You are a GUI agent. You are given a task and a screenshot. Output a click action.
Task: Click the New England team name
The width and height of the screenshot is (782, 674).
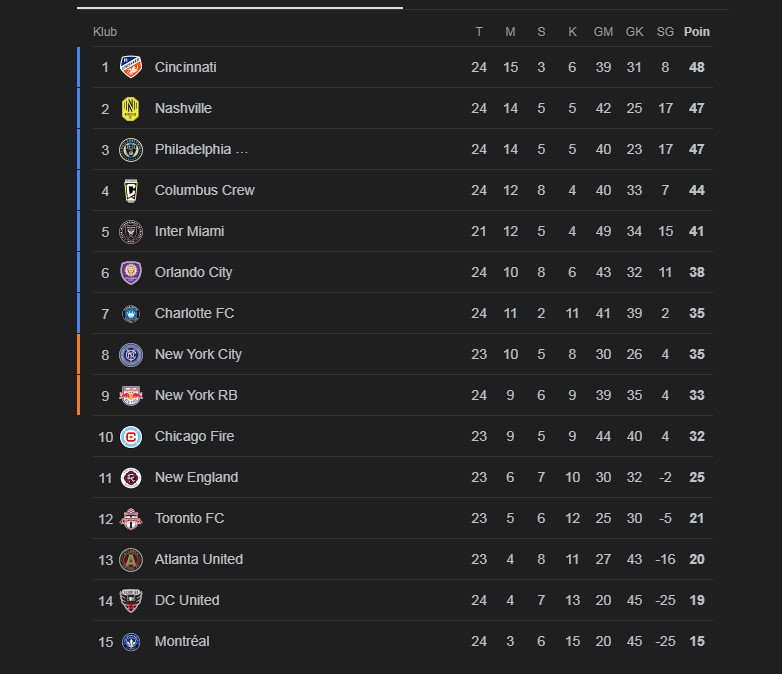[x=196, y=477]
